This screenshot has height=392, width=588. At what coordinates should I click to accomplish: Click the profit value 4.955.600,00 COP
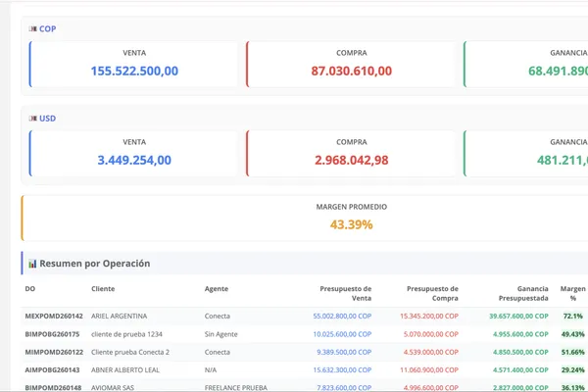pos(521,334)
